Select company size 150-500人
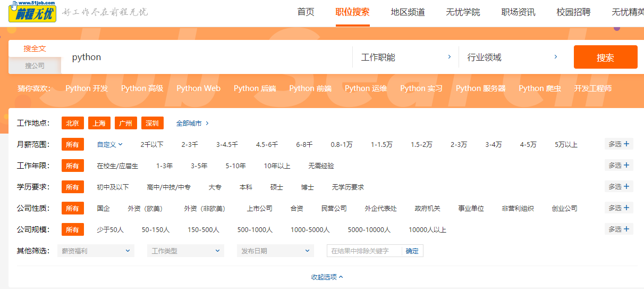The image size is (644, 289). (204, 229)
